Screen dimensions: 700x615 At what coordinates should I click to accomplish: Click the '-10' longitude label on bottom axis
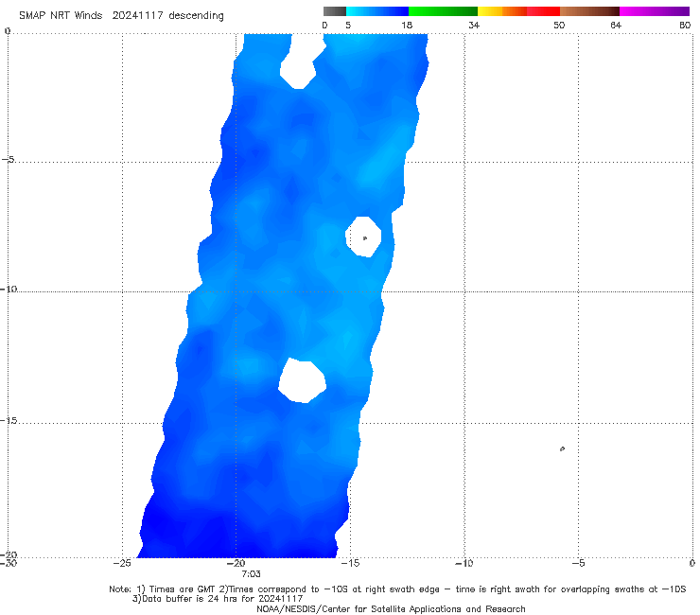pyautogui.click(x=464, y=563)
